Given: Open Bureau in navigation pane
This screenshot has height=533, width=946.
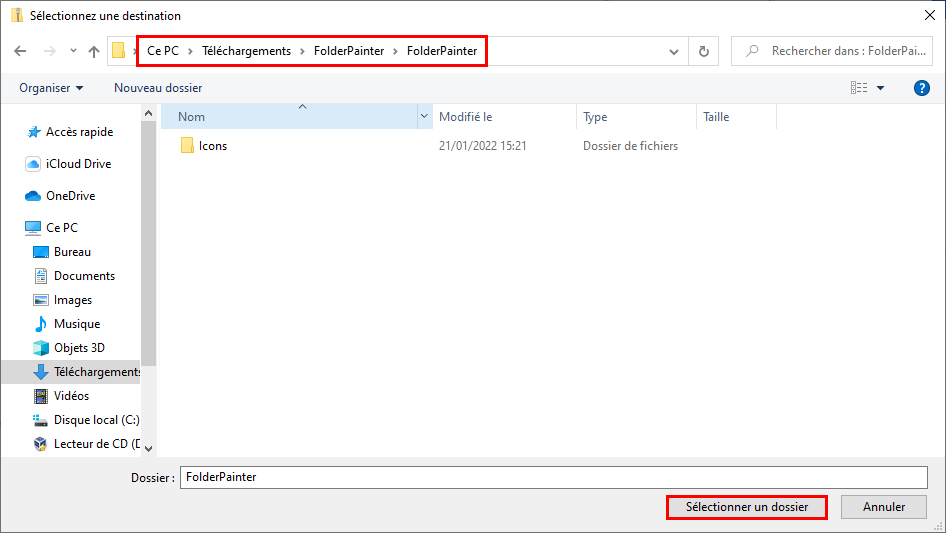Looking at the screenshot, I should click(72, 252).
